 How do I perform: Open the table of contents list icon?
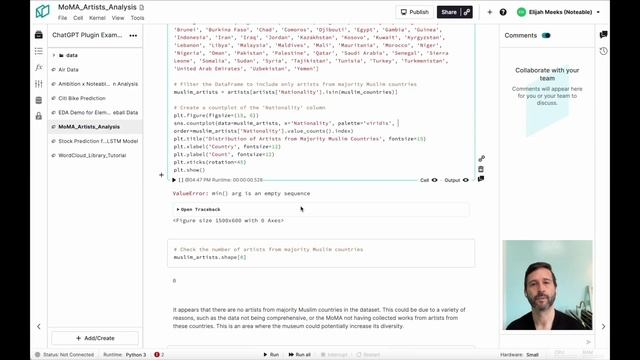(x=39, y=51)
